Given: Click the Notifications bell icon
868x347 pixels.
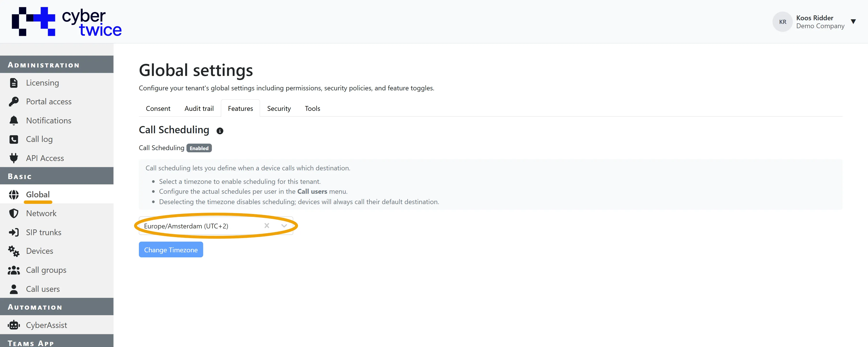Looking at the screenshot, I should click(x=14, y=121).
